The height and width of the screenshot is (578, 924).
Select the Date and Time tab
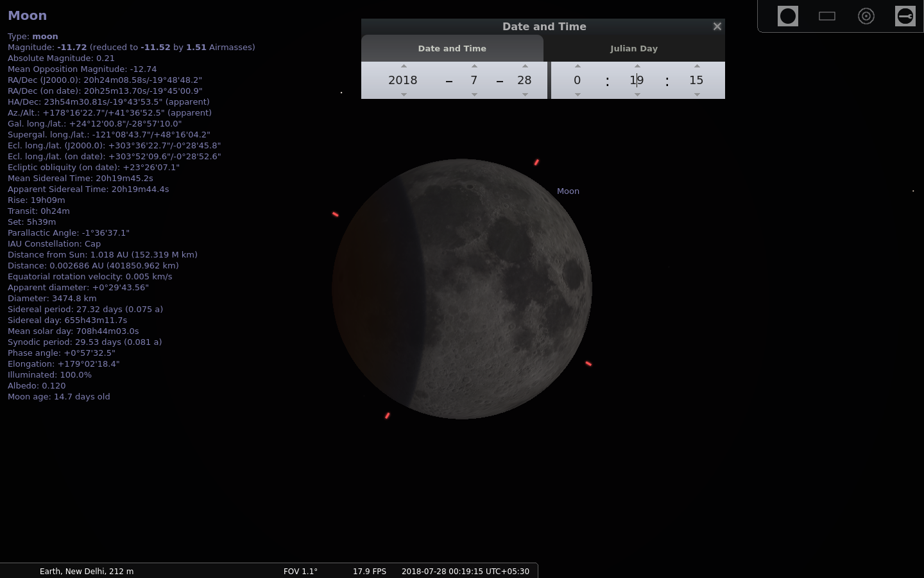click(x=452, y=48)
